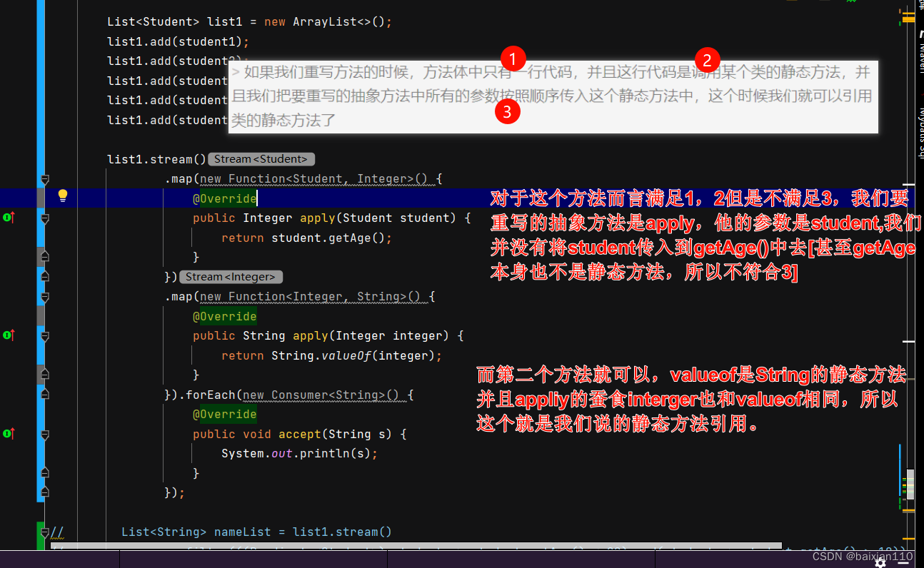The width and height of the screenshot is (924, 568).
Task: Click commented 'List<String> nameList = list1.stream()' line
Action: pos(257,532)
